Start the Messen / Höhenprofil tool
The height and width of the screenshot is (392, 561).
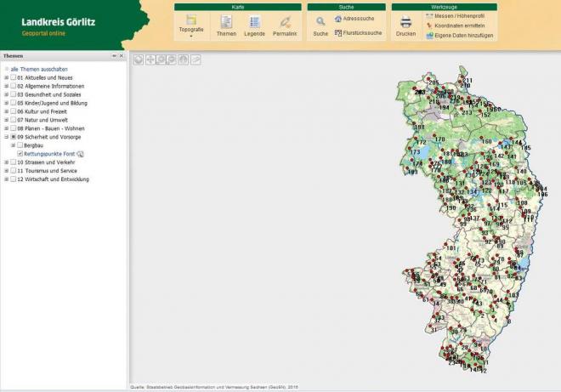coord(455,16)
